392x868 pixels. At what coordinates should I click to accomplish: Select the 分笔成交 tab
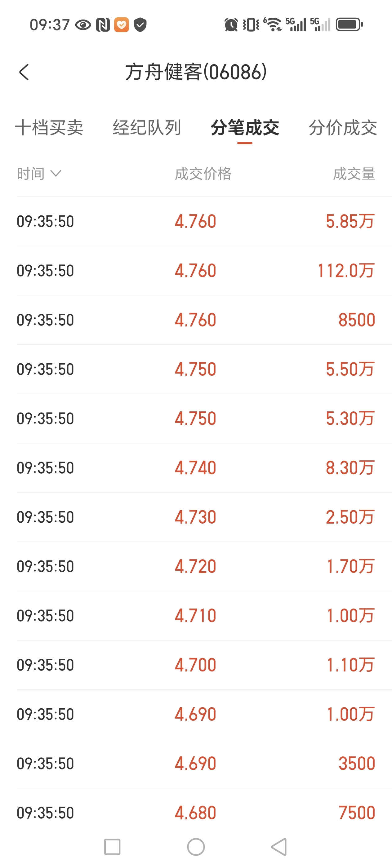(x=245, y=128)
